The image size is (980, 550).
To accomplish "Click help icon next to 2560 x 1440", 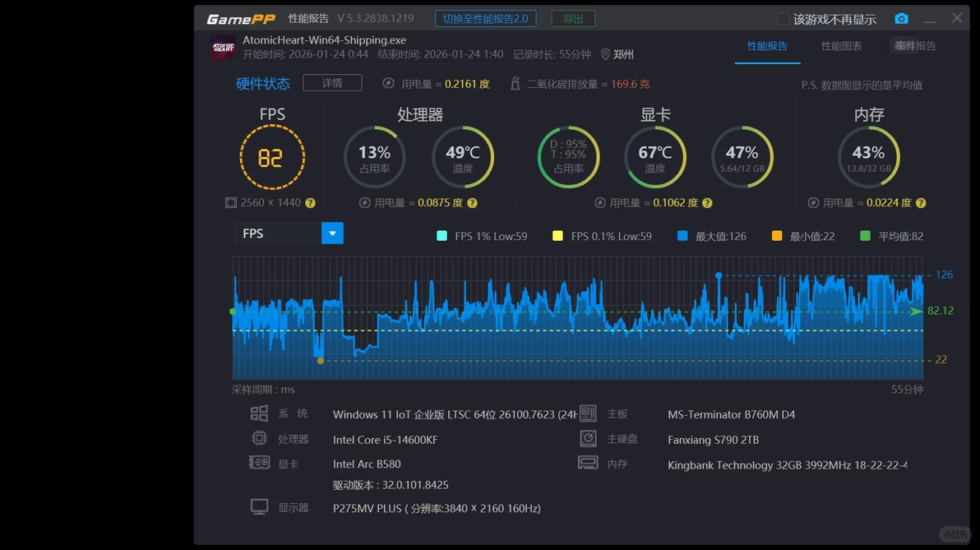I will coord(310,203).
